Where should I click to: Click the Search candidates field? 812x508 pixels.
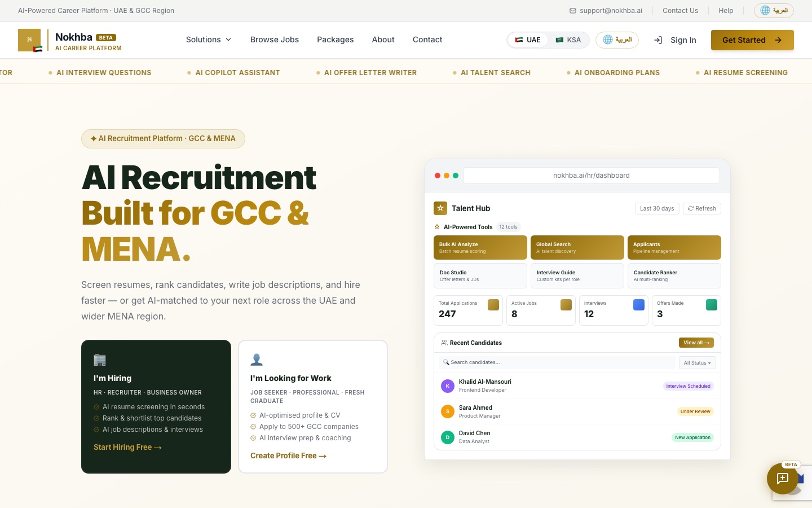(557, 362)
